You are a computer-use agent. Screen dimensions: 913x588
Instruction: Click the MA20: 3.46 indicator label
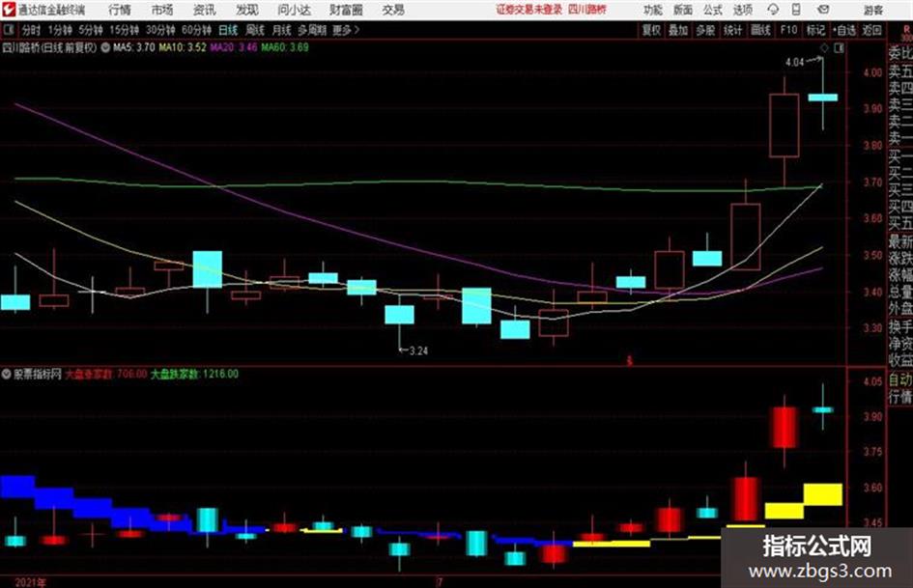pos(234,47)
